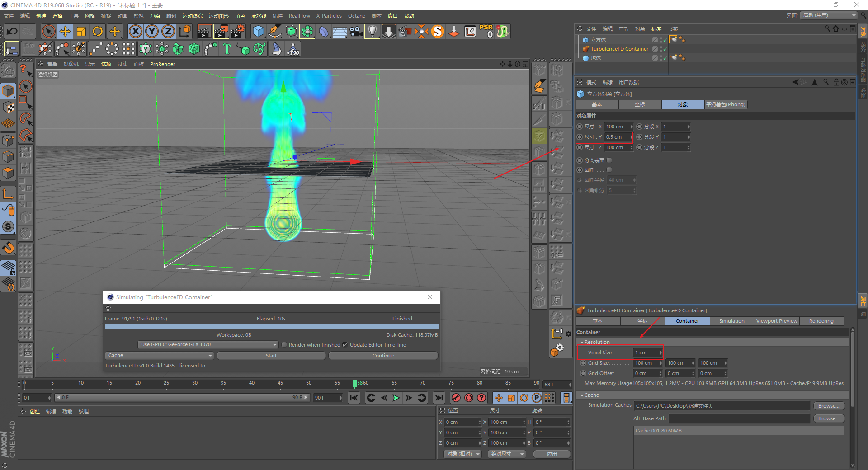Screen dimensions: 868x470
Task: Add a Cube primitive object
Action: 258,31
